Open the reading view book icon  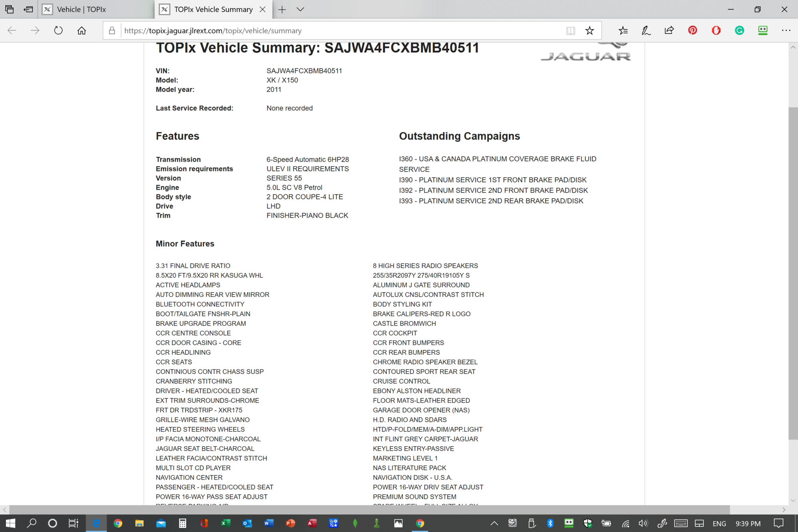tap(571, 31)
